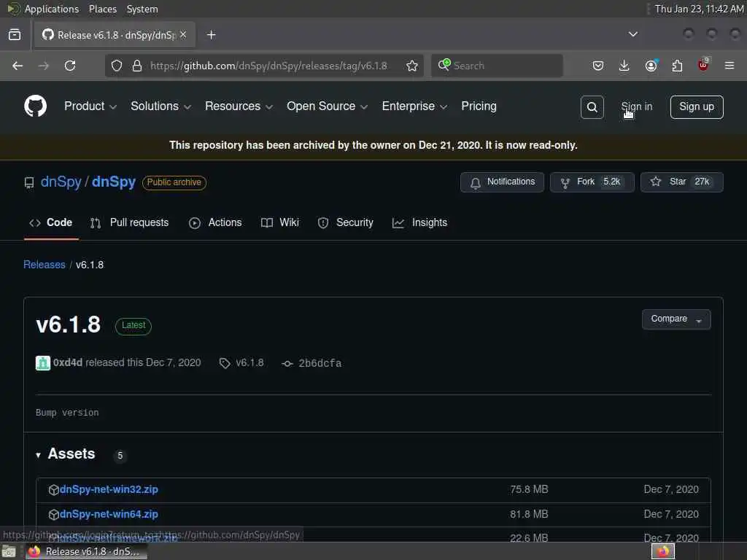The height and width of the screenshot is (560, 747).
Task: Switch to the Code tab
Action: tap(51, 222)
